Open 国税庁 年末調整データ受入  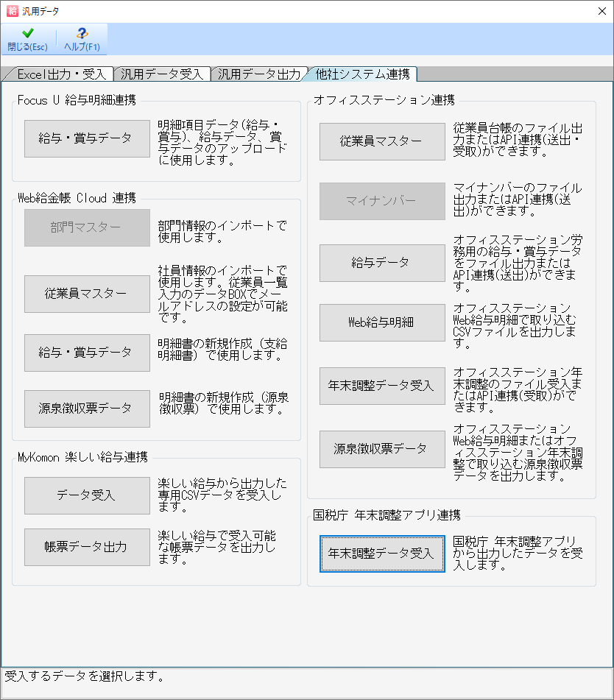(382, 554)
